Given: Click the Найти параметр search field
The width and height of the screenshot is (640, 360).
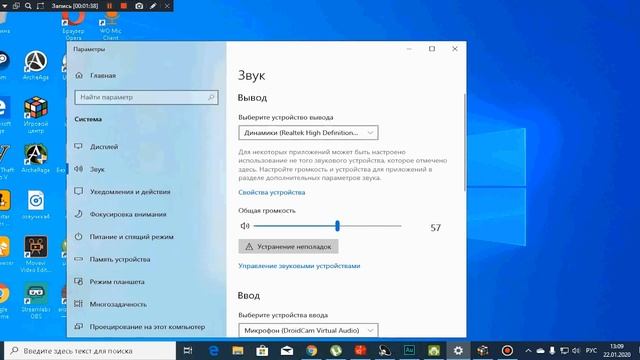Looking at the screenshot, I should coord(146,97).
